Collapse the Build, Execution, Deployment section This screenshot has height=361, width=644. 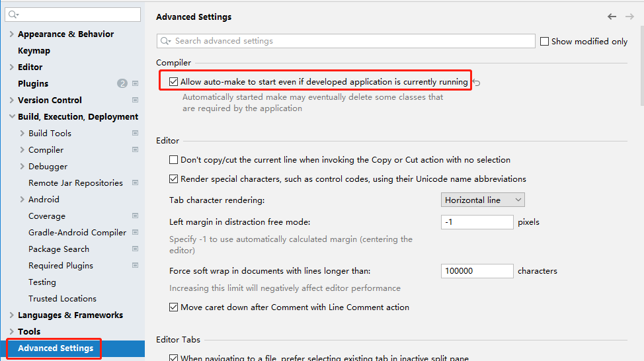(x=11, y=116)
